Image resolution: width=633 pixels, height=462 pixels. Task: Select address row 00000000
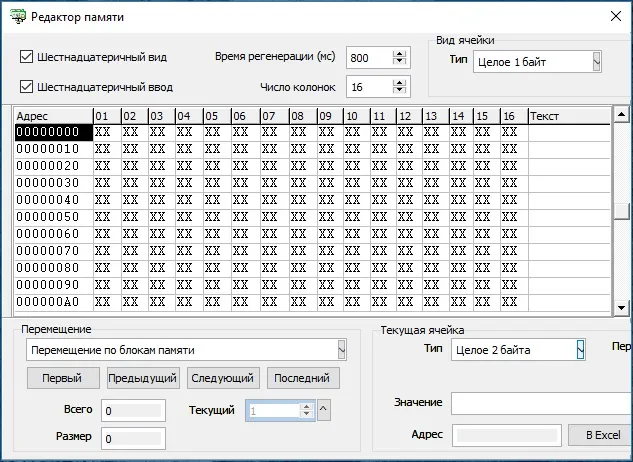tap(54, 132)
